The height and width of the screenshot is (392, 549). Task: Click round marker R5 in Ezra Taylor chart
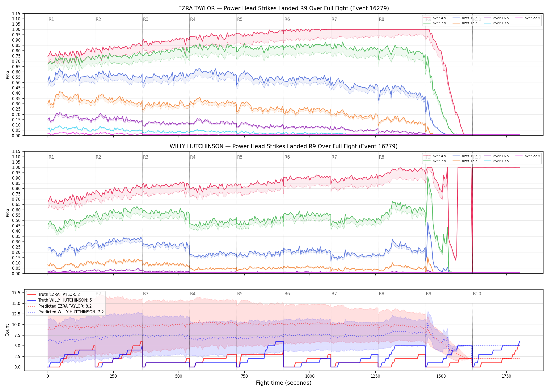click(x=240, y=19)
